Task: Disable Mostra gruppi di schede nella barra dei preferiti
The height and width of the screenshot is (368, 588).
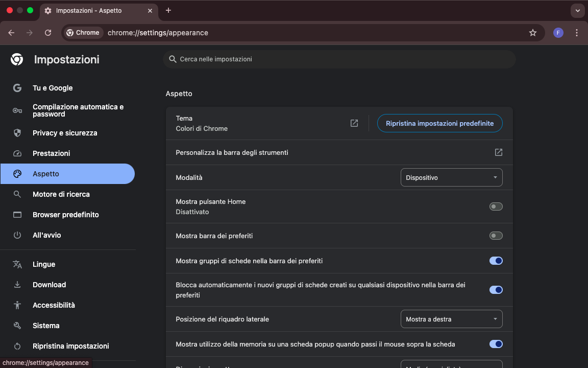Action: pos(496,261)
